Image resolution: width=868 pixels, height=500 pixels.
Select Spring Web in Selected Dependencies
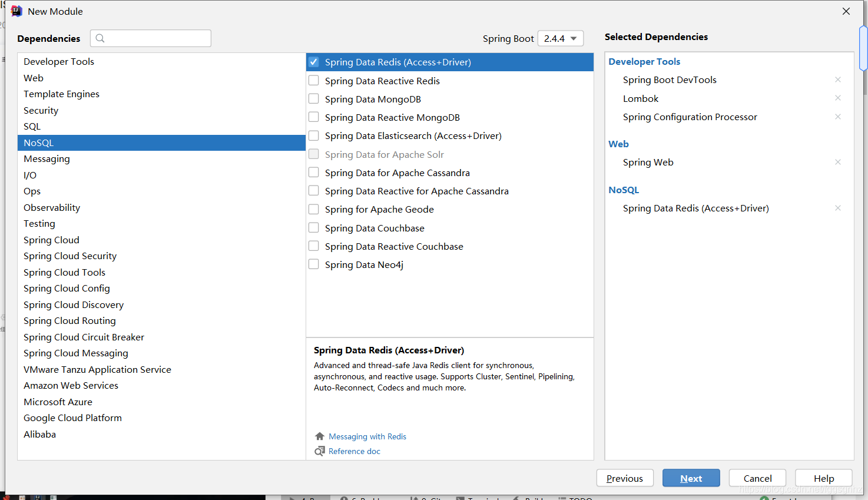coord(648,162)
